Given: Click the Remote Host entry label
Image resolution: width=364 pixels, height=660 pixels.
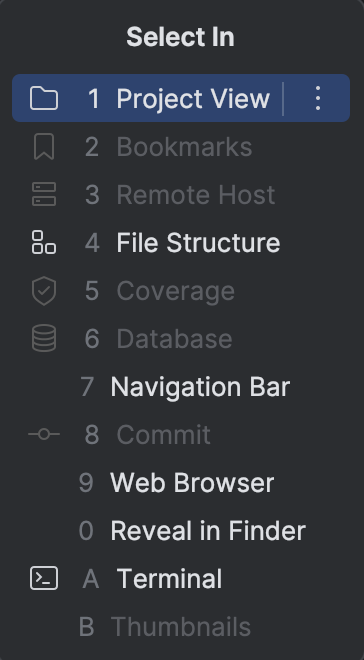Looking at the screenshot, I should 196,195.
